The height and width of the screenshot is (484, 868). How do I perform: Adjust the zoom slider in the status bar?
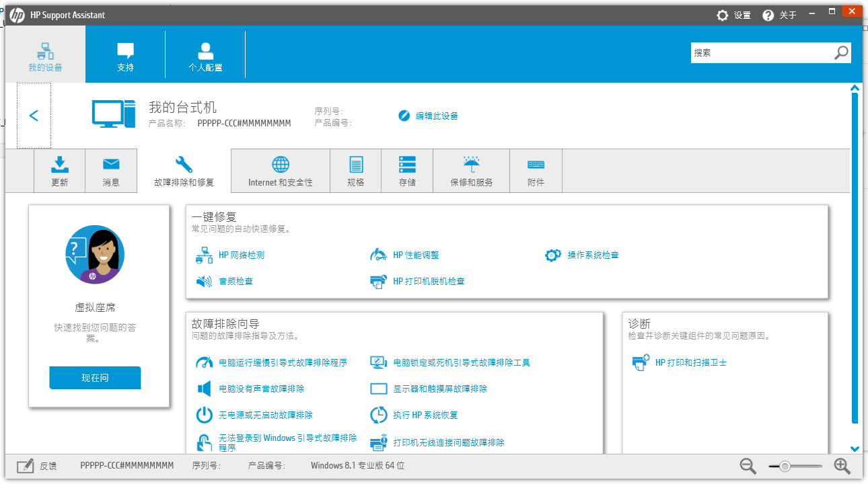785,465
